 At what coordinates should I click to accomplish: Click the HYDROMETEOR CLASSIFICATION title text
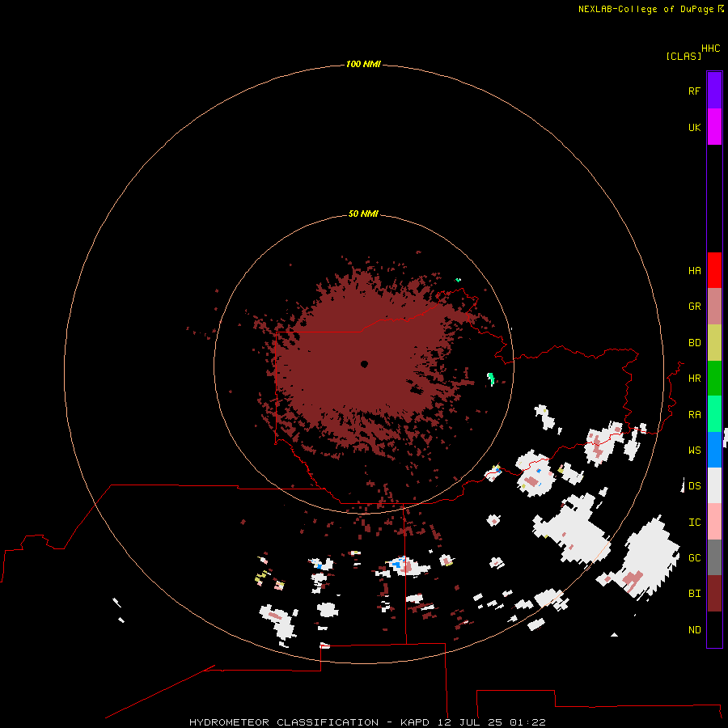[284, 722]
